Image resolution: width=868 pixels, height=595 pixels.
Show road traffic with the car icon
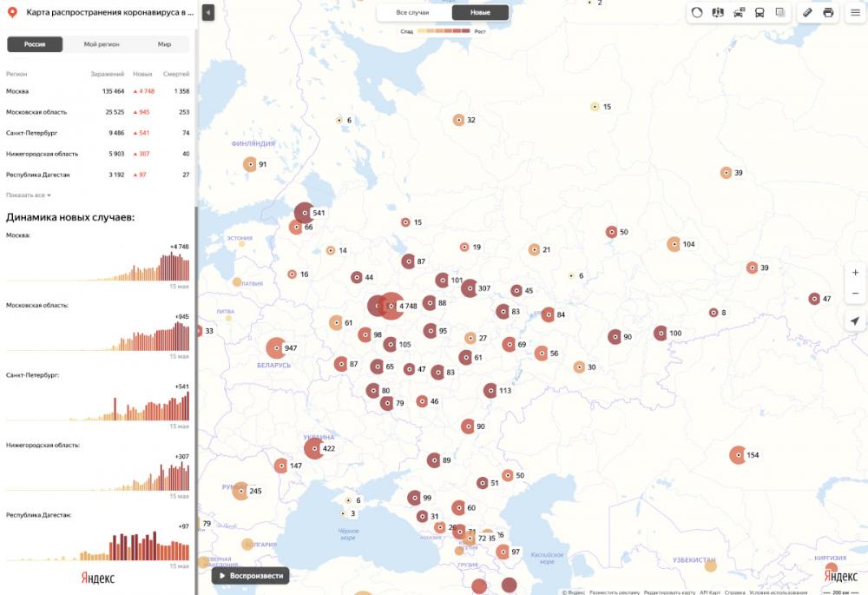pos(739,13)
